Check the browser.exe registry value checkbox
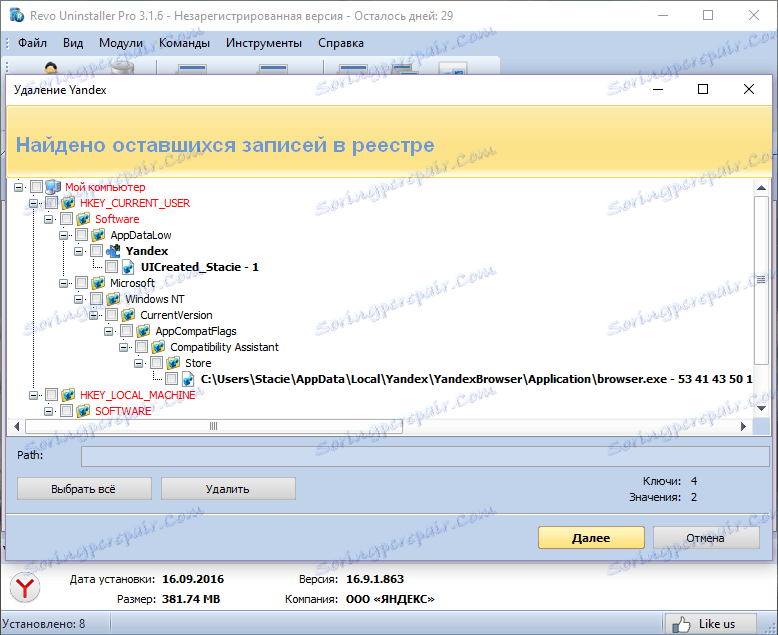Viewport: 778px width, 635px height. pos(172,379)
